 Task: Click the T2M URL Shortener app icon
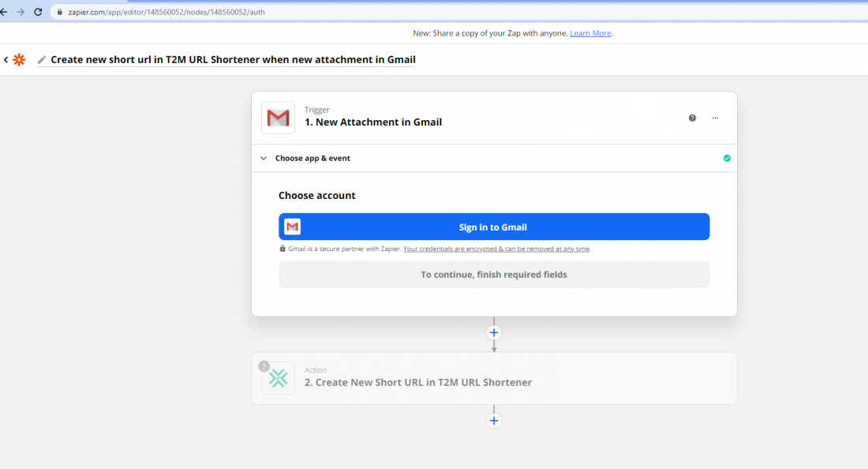[x=278, y=377]
